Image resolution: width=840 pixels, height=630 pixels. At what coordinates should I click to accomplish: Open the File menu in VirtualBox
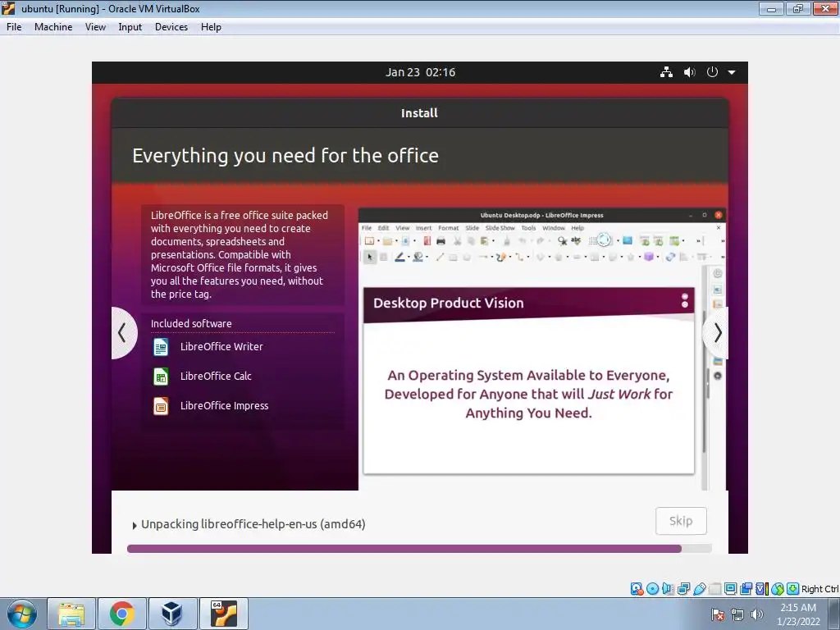coord(14,27)
